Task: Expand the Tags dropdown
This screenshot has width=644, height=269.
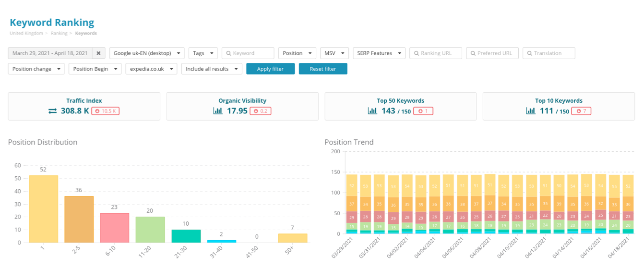Action: [203, 53]
